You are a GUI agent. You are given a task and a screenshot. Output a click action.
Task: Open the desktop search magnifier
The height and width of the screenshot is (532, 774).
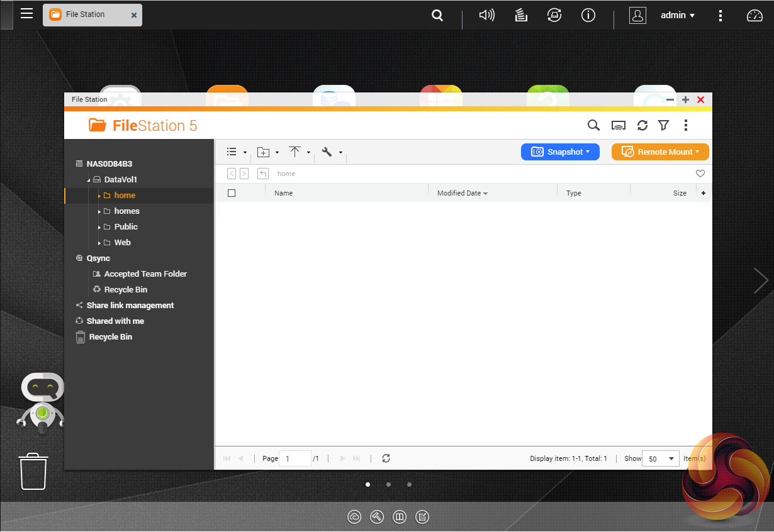pyautogui.click(x=437, y=15)
